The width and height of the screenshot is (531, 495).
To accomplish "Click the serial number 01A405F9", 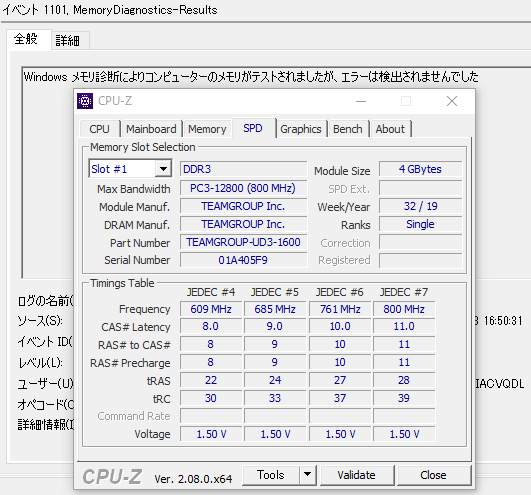I will click(243, 260).
